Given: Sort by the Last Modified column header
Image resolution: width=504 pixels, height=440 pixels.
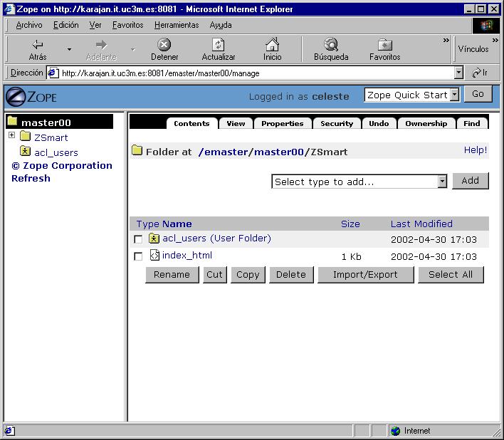Looking at the screenshot, I should [x=421, y=224].
